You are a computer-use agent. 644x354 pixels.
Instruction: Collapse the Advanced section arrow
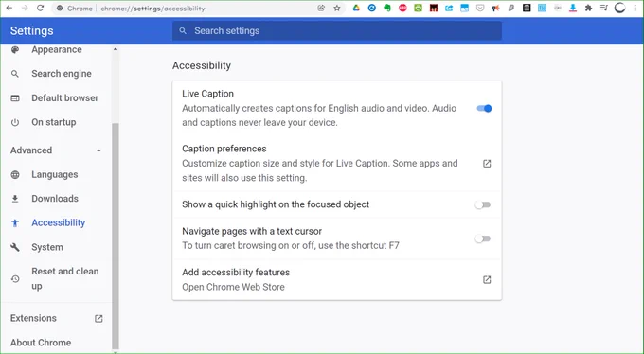[x=98, y=150]
